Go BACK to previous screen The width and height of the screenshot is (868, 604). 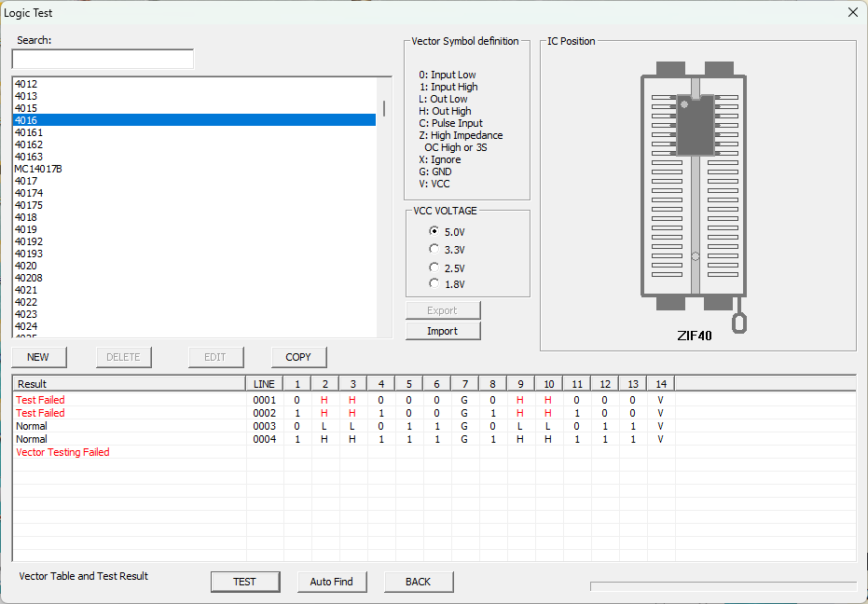click(x=418, y=582)
